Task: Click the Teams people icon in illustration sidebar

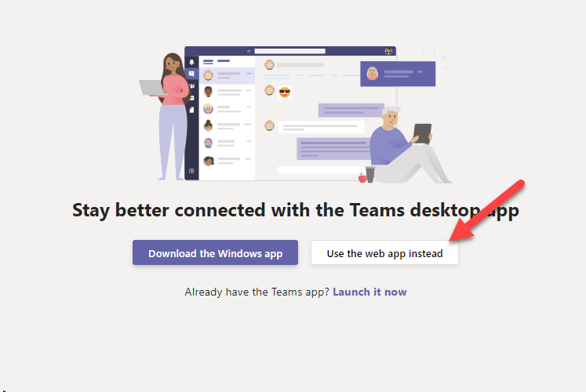Action: point(191,86)
